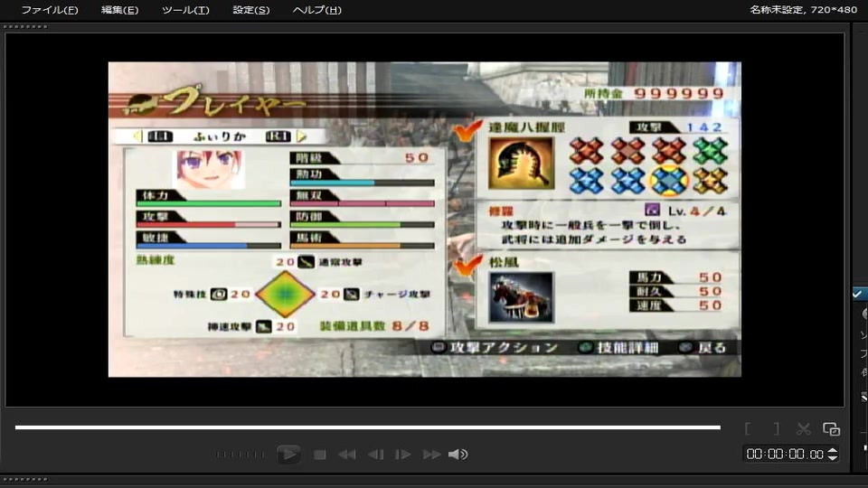Open the volume speaker control
868x488 pixels.
(x=458, y=455)
